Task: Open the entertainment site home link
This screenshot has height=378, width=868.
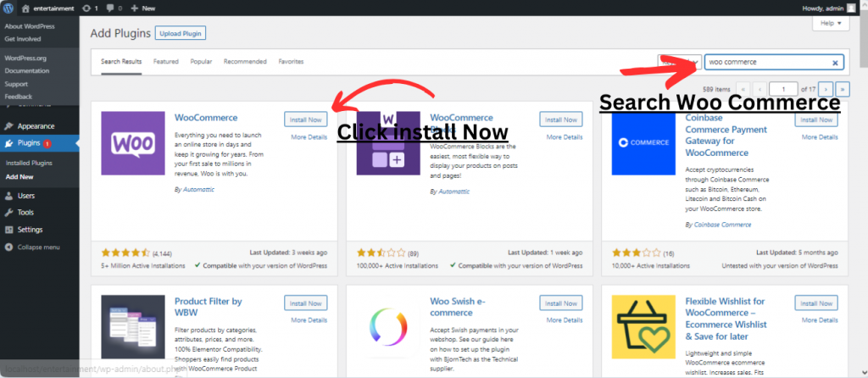Action: pos(47,8)
